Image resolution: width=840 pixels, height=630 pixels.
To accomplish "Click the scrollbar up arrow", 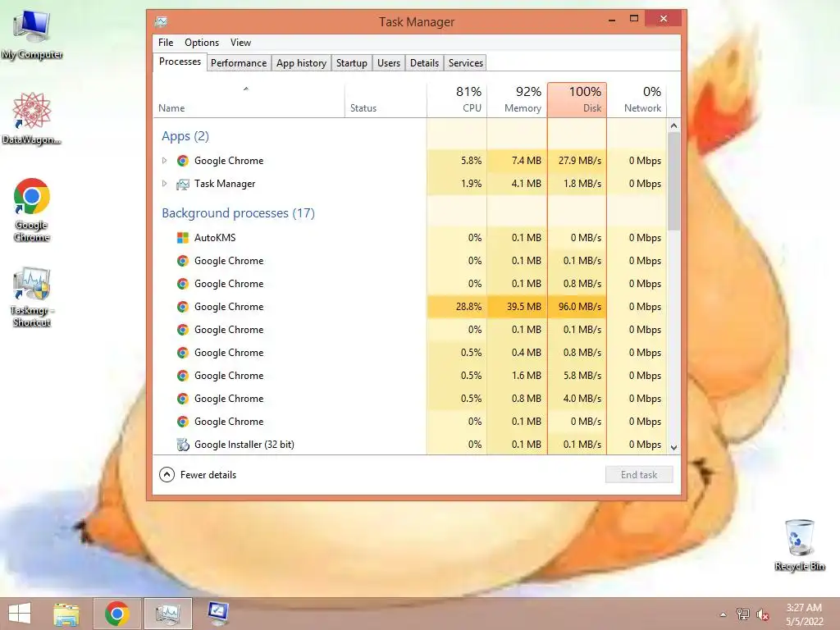I will [674, 126].
